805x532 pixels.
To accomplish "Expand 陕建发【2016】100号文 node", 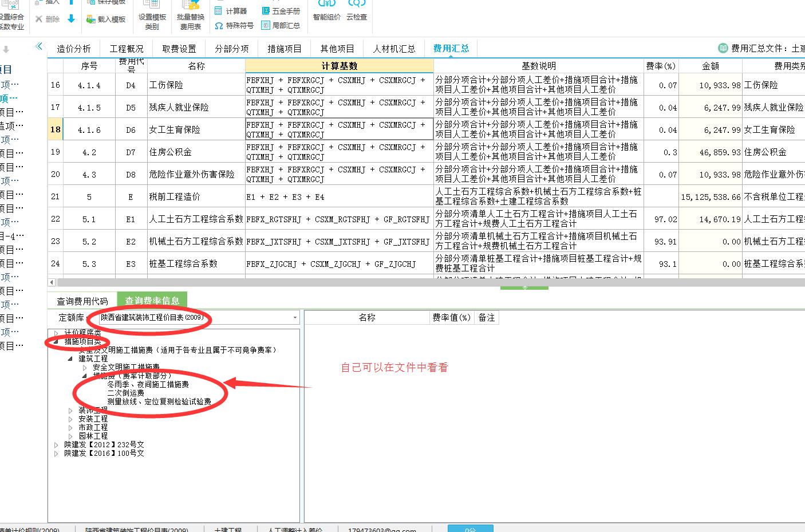I will pos(56,453).
